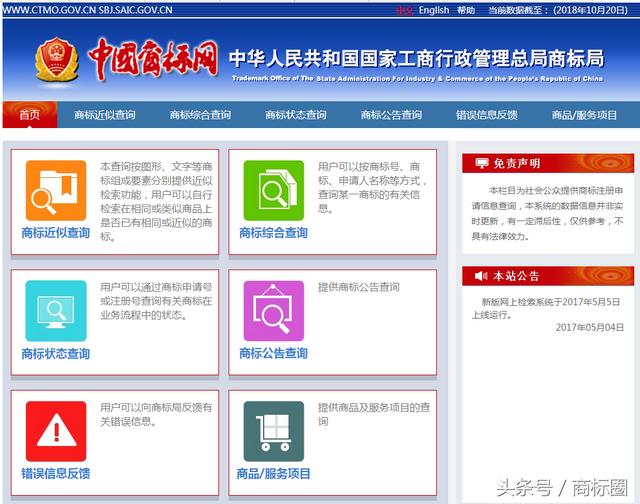Select 商标状态查询 in the navigation bar

point(296,115)
